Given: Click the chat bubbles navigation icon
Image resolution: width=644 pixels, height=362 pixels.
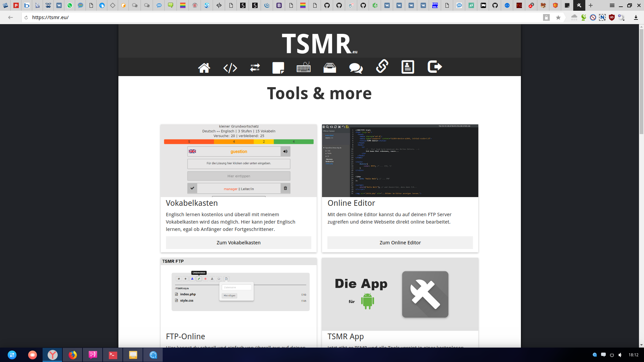Looking at the screenshot, I should point(356,68).
